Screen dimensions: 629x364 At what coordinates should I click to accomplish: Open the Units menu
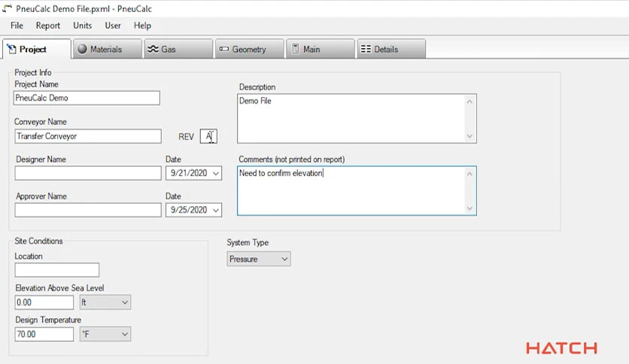tap(82, 26)
